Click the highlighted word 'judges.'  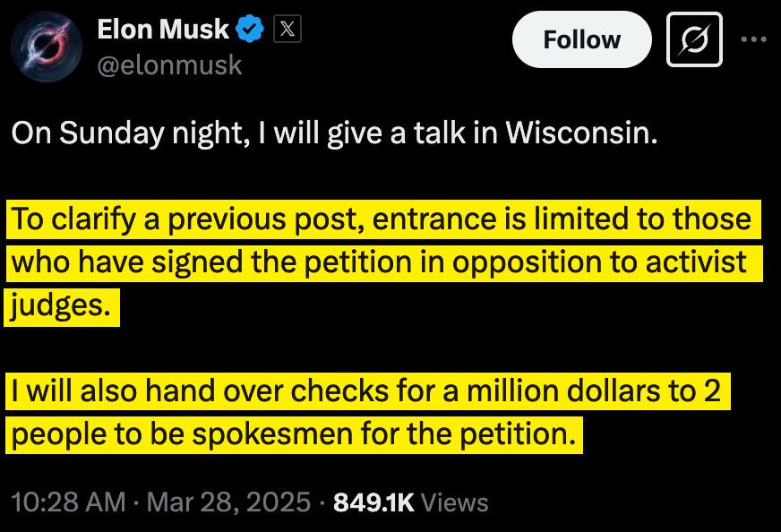pyautogui.click(x=62, y=306)
